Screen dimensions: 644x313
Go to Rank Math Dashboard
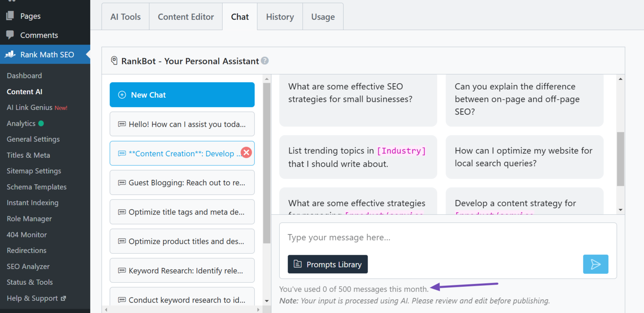click(x=24, y=75)
